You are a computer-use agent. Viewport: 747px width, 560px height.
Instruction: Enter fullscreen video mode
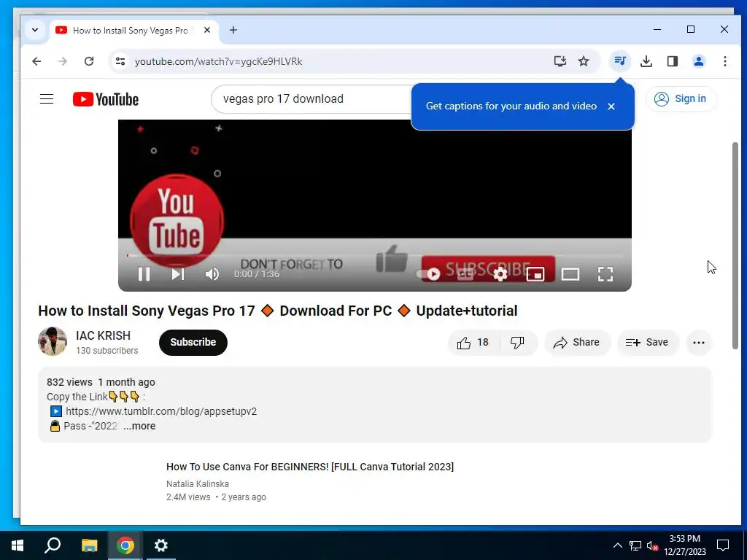[x=605, y=274]
